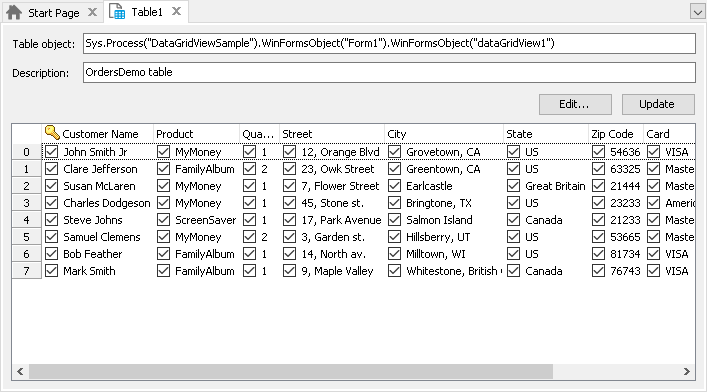The image size is (707, 392).
Task: Toggle the Charles Dodgeson name checkbox
Action: point(51,203)
